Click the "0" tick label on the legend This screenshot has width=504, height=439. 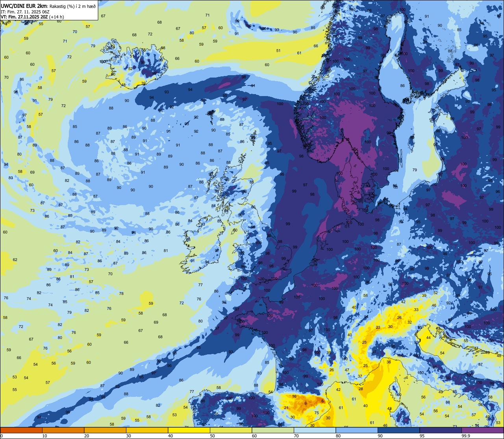click(2, 436)
